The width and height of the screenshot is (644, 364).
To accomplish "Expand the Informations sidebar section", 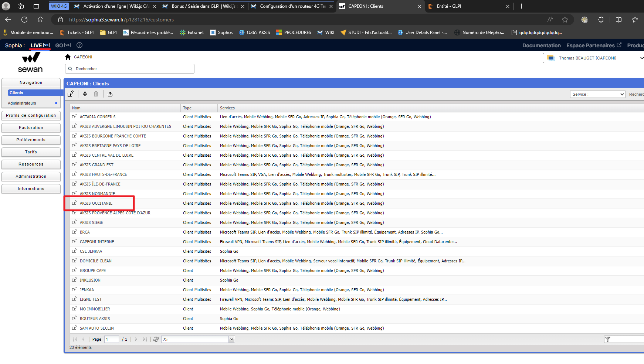I will 31,188.
